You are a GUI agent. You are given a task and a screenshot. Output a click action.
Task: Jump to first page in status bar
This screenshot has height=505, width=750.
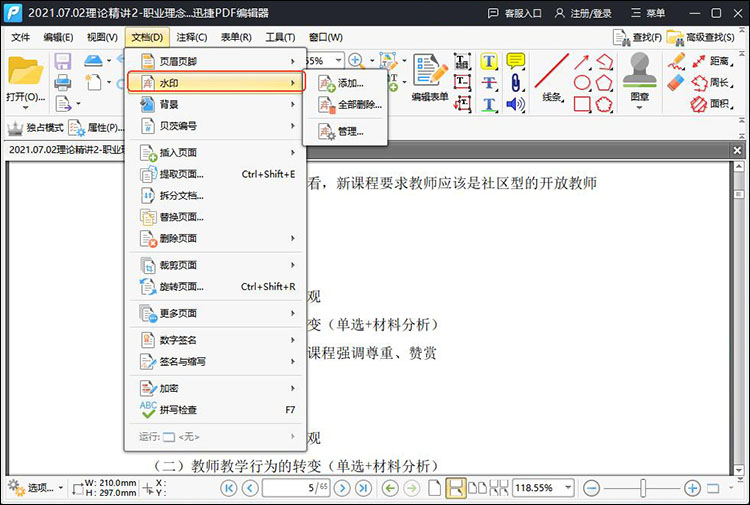click(x=229, y=488)
